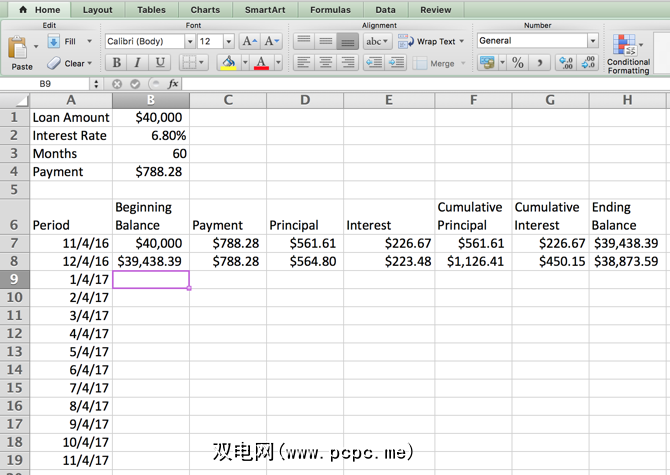
Task: Increase font size with the larger A icon
Action: point(250,42)
